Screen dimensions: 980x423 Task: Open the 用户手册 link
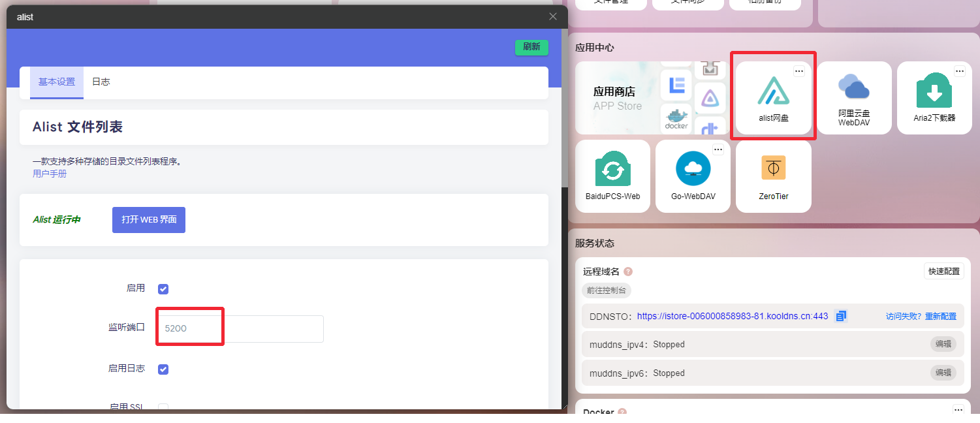coord(50,174)
